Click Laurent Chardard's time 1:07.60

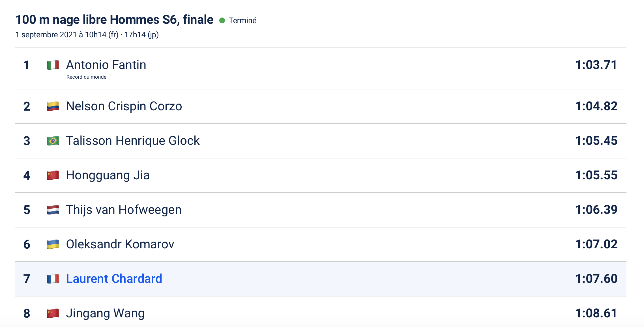[596, 279]
